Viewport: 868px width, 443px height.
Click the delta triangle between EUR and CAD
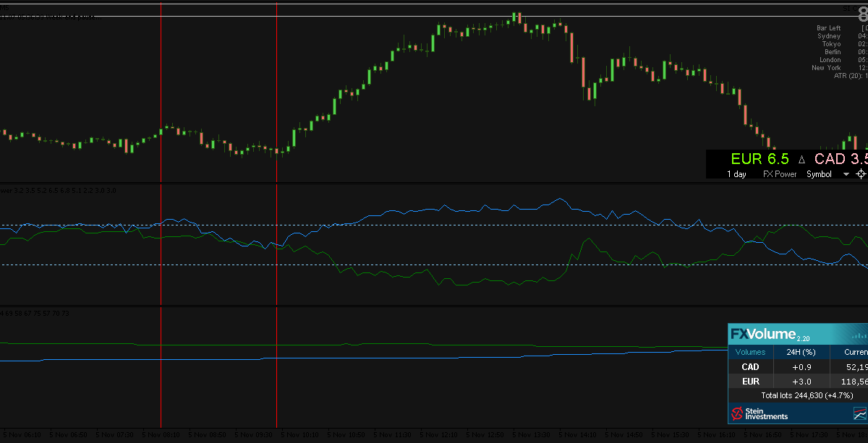(x=801, y=159)
